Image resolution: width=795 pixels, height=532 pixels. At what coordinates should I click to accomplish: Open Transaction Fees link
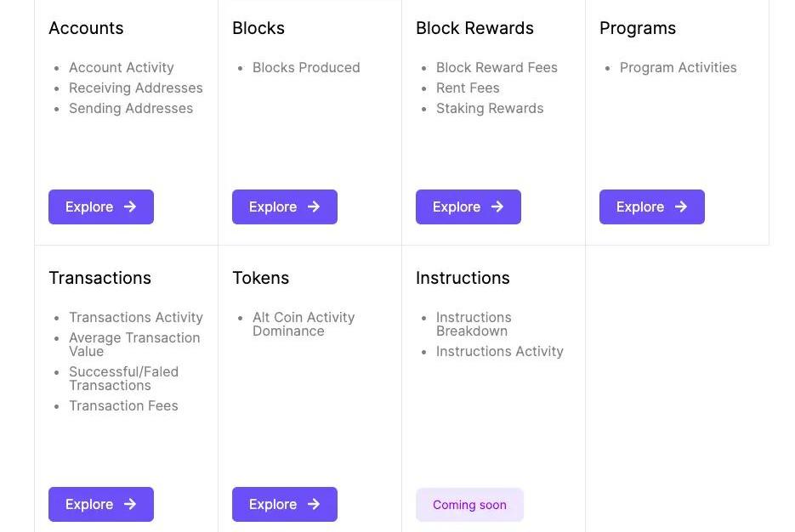click(123, 406)
